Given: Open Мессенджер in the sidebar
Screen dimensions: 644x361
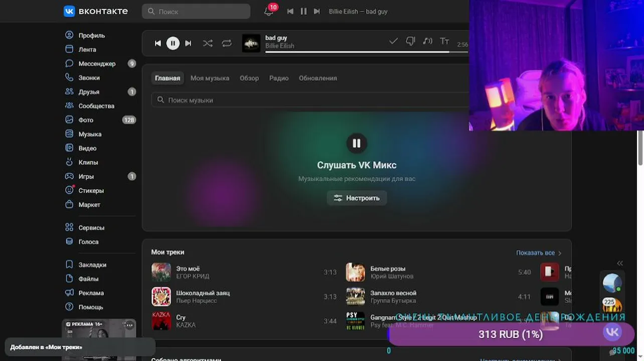Looking at the screenshot, I should click(x=97, y=64).
